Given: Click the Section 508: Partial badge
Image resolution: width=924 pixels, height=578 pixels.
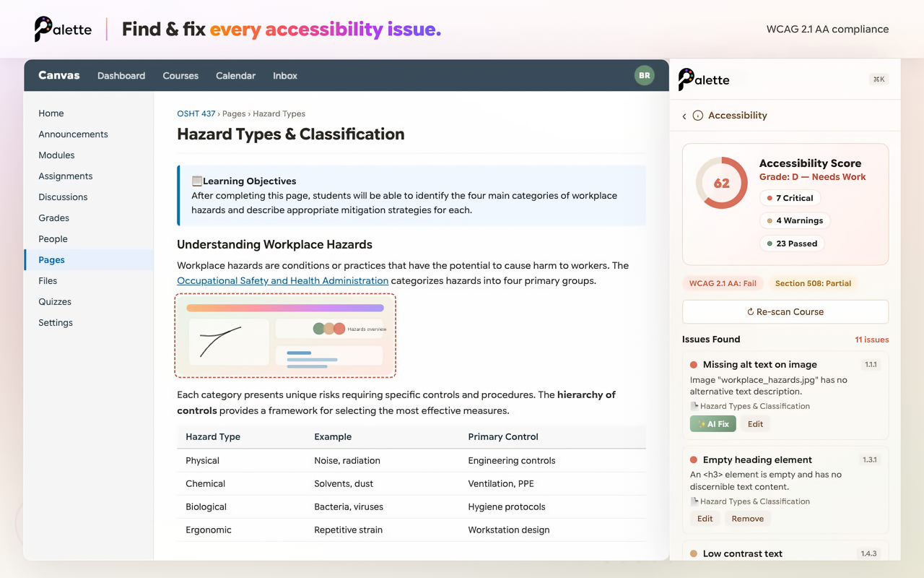Looking at the screenshot, I should click(x=813, y=283).
